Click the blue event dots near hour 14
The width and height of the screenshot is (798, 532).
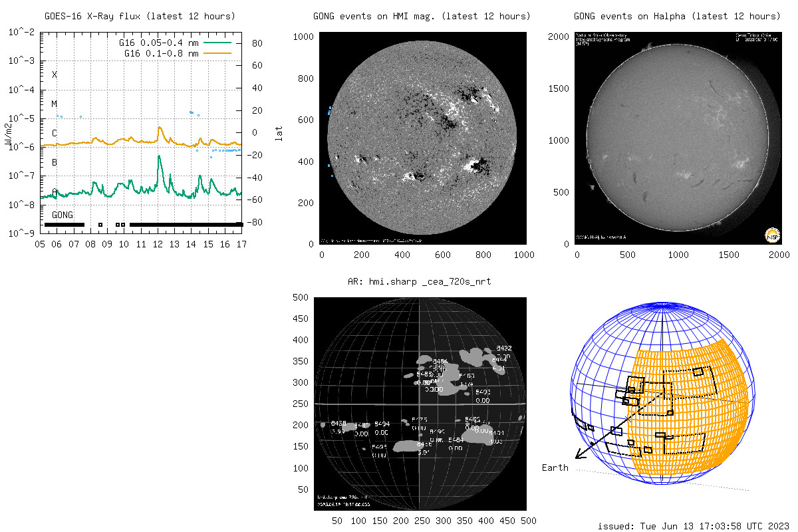192,112
